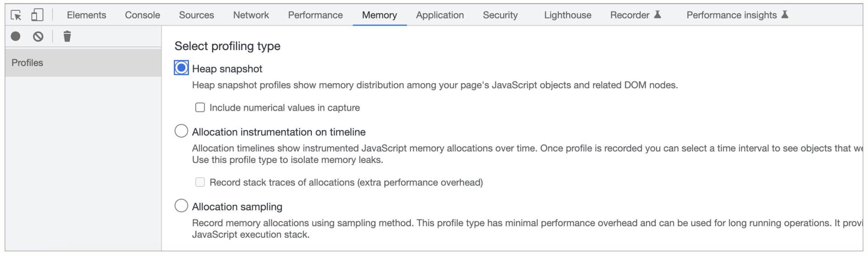The width and height of the screenshot is (868, 256).
Task: Start recording with the record circle icon
Action: tap(16, 37)
